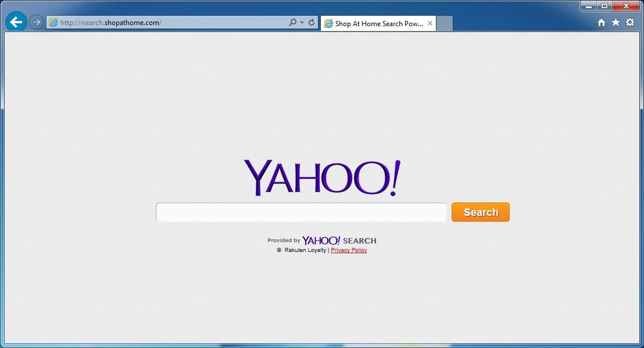Click the Forward navigation arrow

click(37, 22)
